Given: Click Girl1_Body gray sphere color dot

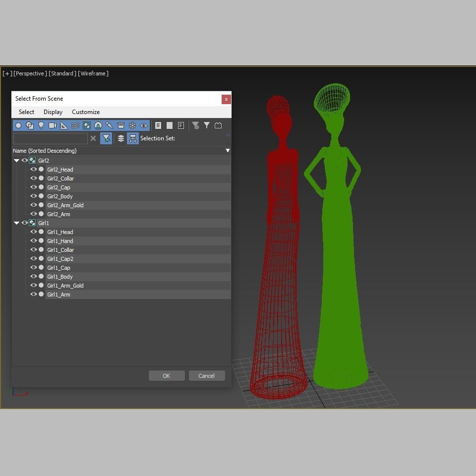Looking at the screenshot, I should (x=41, y=277).
